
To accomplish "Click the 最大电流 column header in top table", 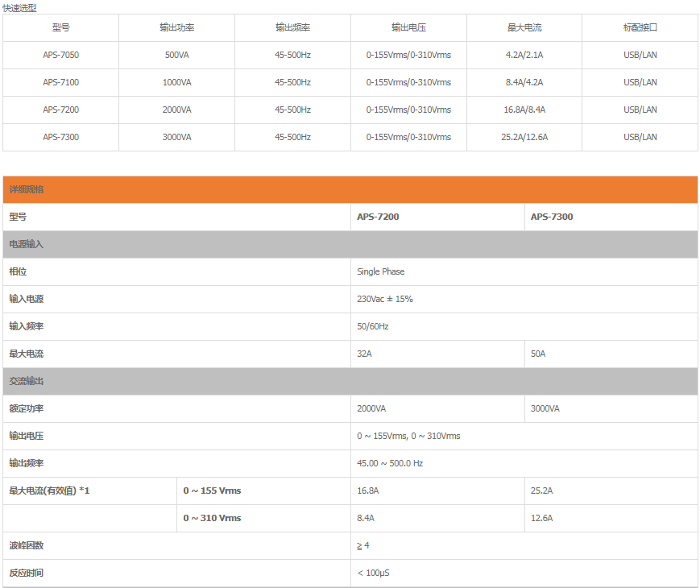I will [x=524, y=27].
